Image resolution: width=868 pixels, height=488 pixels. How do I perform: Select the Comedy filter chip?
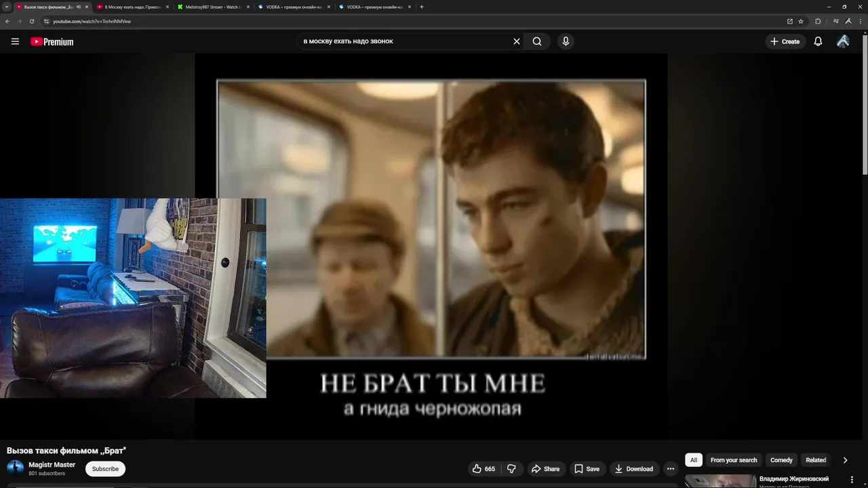pos(781,460)
